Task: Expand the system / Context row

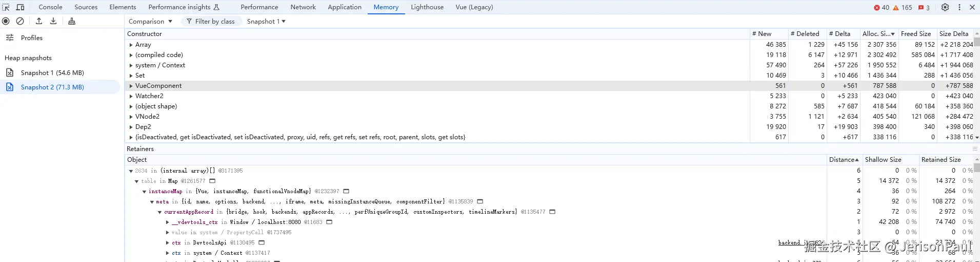Action: tap(131, 65)
